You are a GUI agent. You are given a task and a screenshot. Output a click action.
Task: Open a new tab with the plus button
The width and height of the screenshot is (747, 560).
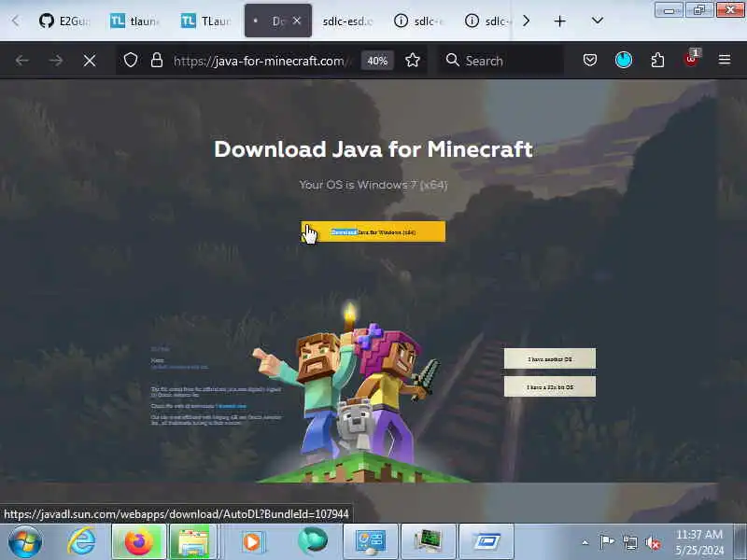click(x=559, y=21)
